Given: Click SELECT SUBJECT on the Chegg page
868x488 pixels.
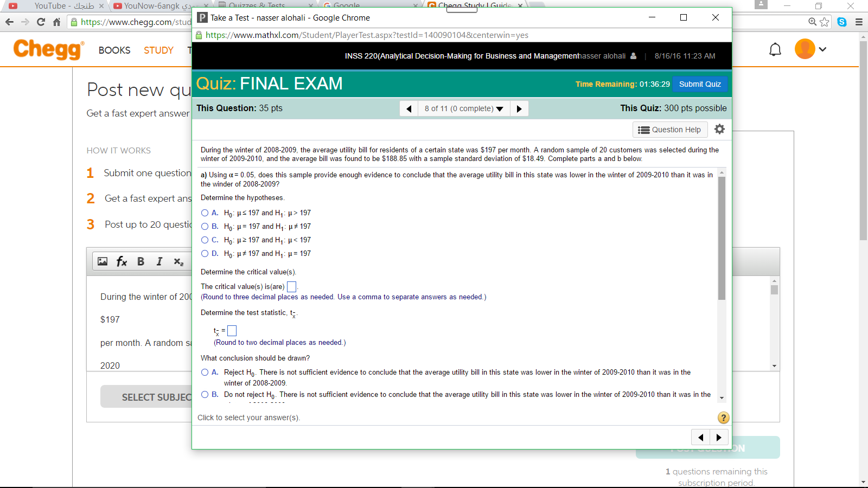Looking at the screenshot, I should [146, 397].
